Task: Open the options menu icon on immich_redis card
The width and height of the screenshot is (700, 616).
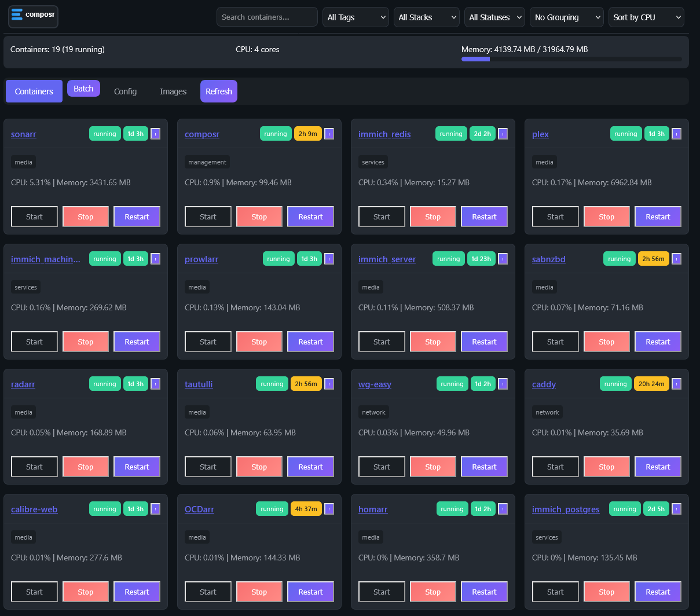Action: coord(503,134)
